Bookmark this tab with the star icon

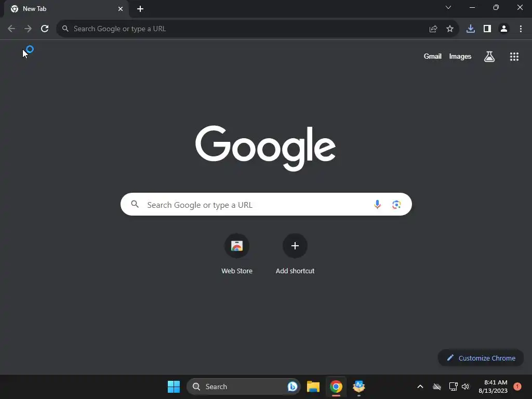[450, 29]
